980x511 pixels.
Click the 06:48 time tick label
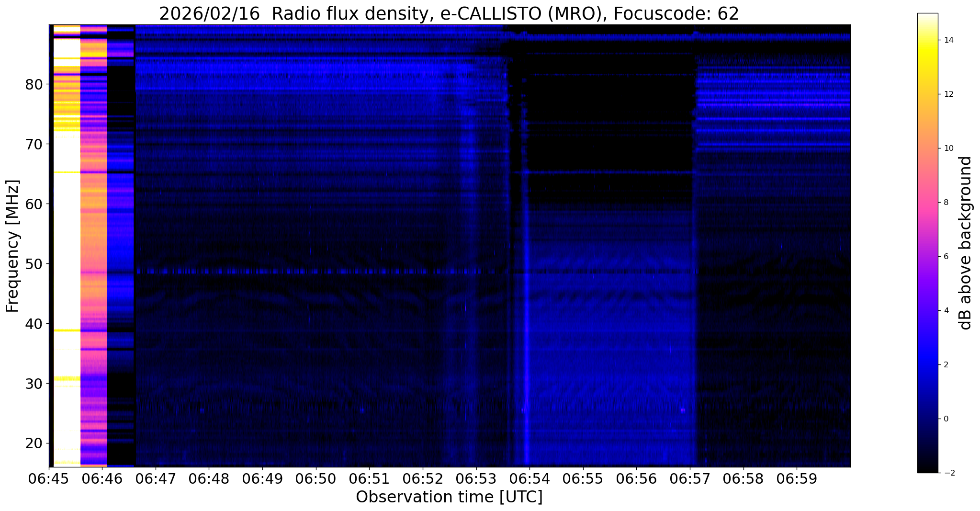(x=209, y=478)
